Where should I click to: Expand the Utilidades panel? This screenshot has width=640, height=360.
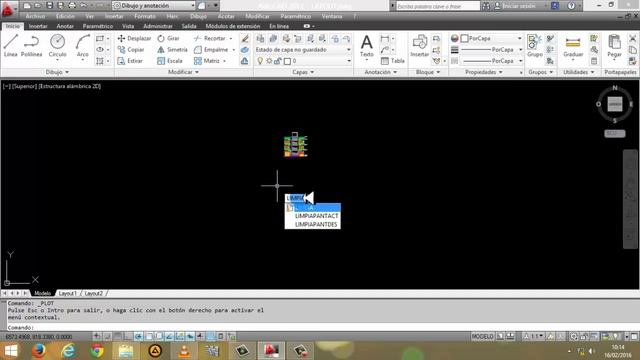(578, 72)
